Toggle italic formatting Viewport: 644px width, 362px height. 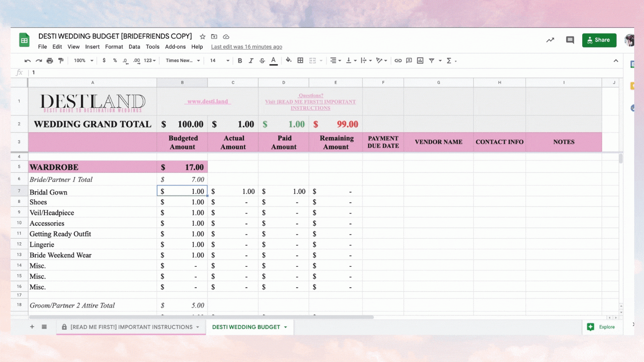point(251,61)
